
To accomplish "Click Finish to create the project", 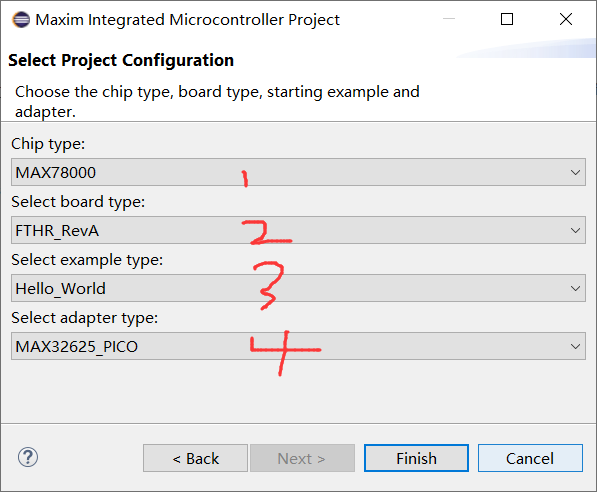I will click(x=416, y=458).
